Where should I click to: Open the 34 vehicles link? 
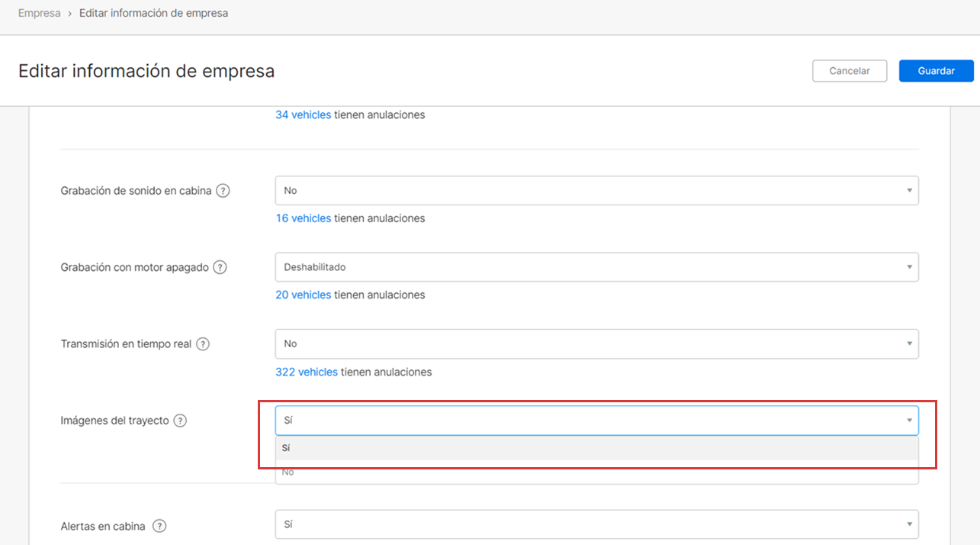(x=303, y=114)
